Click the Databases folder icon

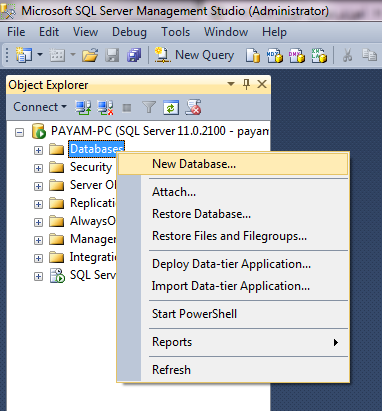pos(57,149)
